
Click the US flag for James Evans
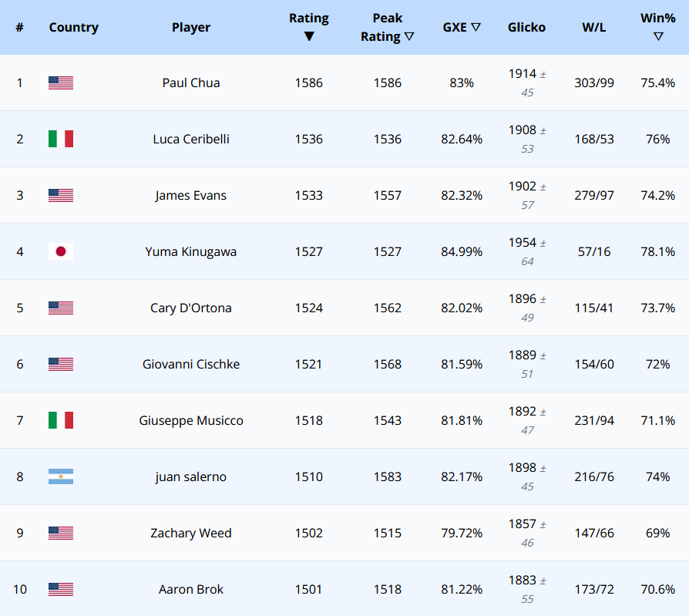61,195
